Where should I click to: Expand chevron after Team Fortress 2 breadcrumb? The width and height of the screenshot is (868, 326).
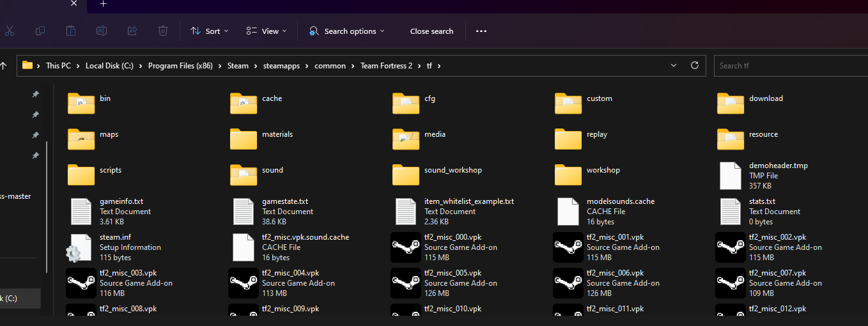pos(419,66)
